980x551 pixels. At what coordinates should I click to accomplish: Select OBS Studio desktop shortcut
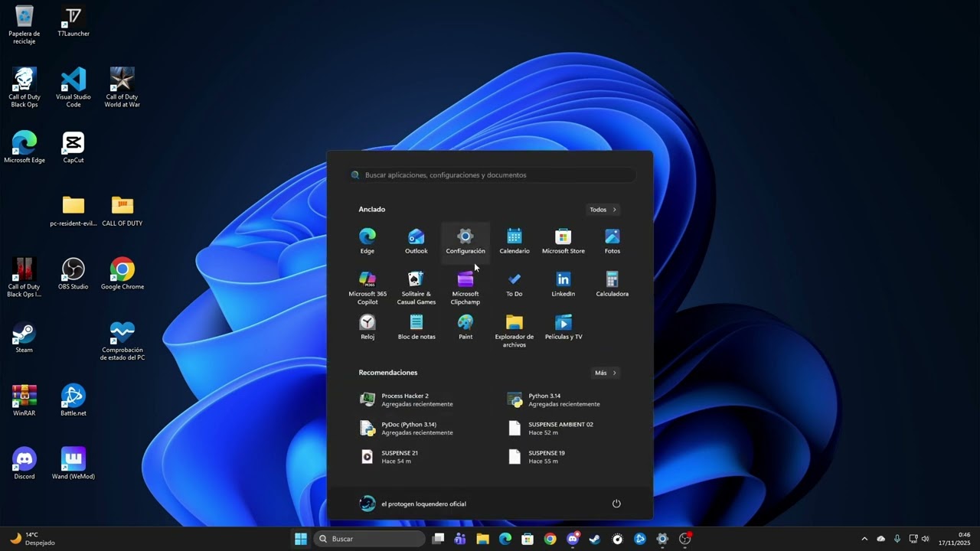(x=73, y=274)
